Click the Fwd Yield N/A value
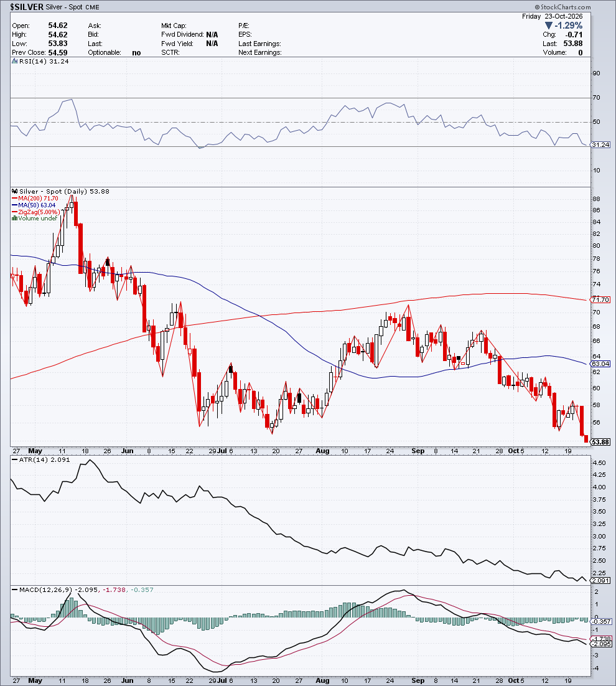This screenshot has height=686, width=616. pos(212,44)
